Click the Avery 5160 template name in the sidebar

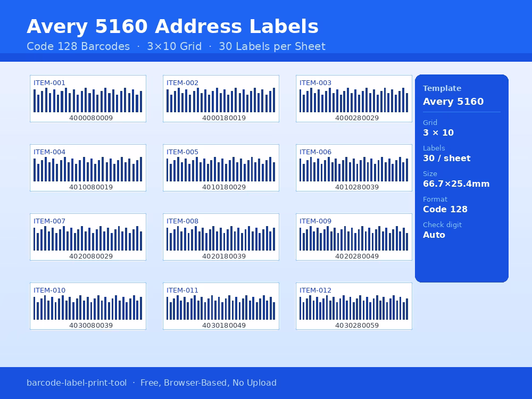[x=453, y=102]
